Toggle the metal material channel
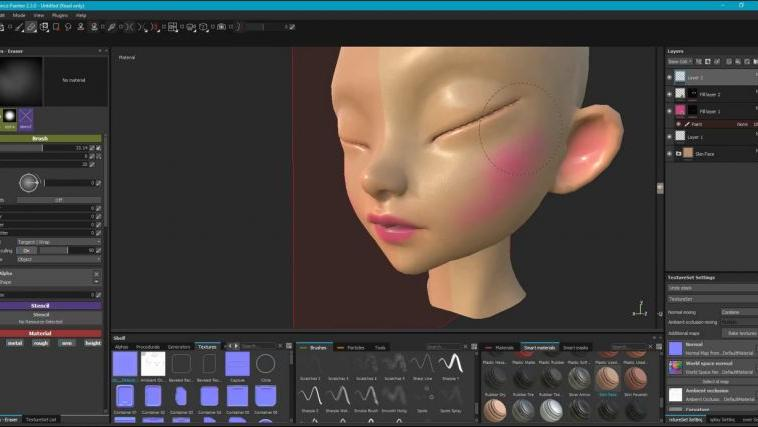This screenshot has width=758, height=427. [15, 342]
